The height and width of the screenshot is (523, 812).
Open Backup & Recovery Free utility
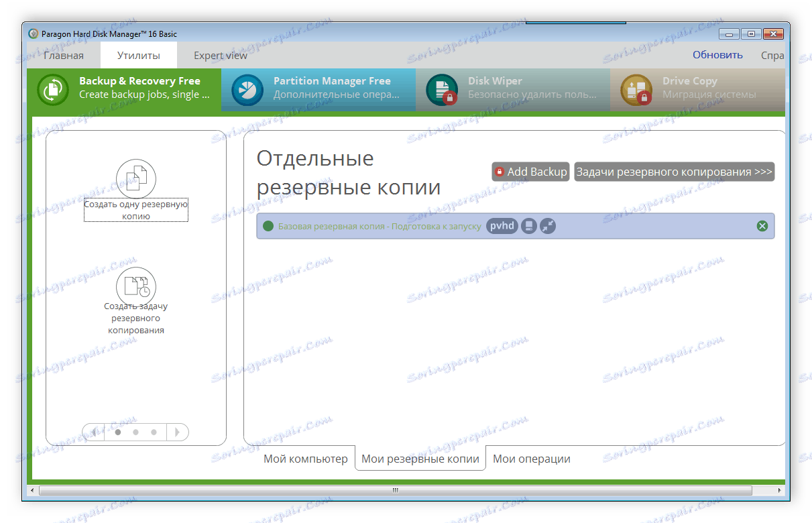click(124, 89)
